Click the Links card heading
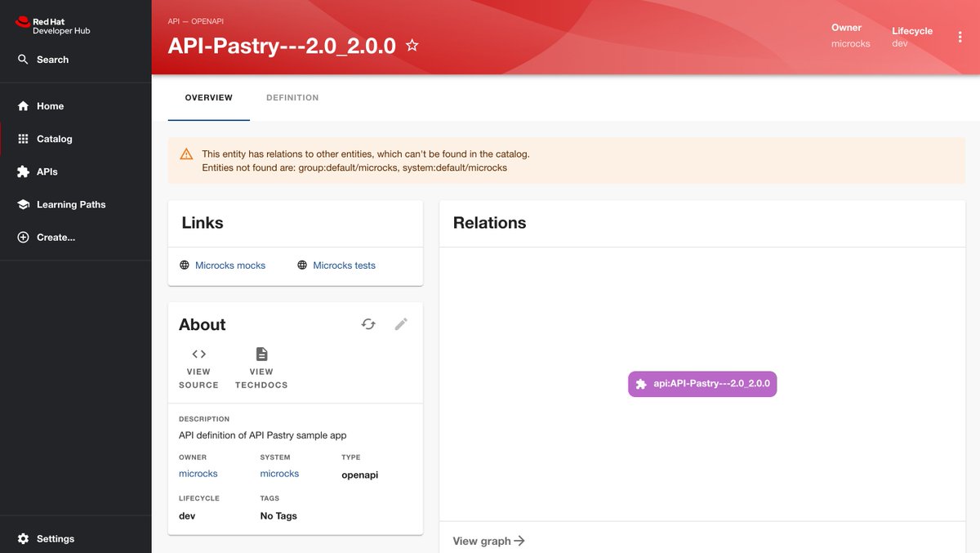 click(203, 223)
